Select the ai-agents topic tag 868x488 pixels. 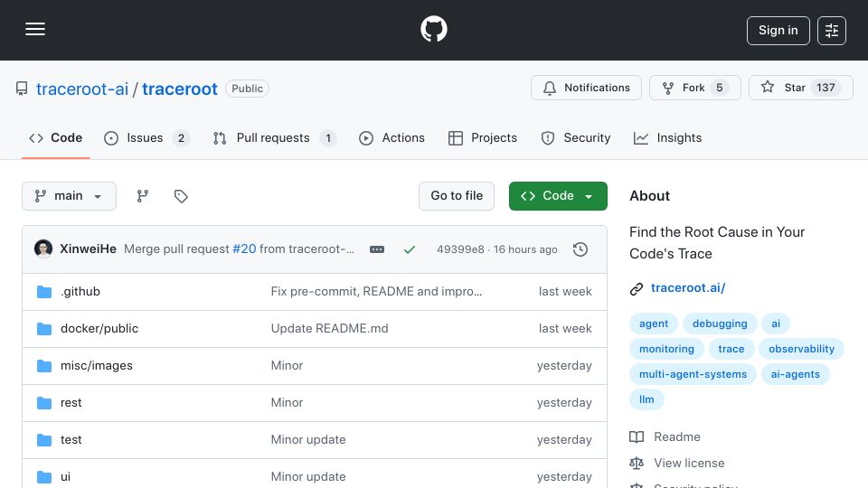point(795,374)
